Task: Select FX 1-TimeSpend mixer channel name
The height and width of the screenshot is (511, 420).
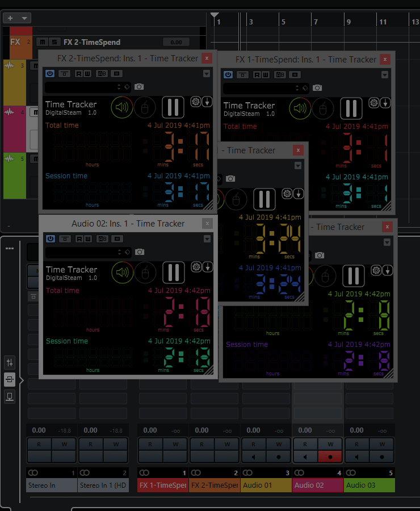Action: pos(163,485)
